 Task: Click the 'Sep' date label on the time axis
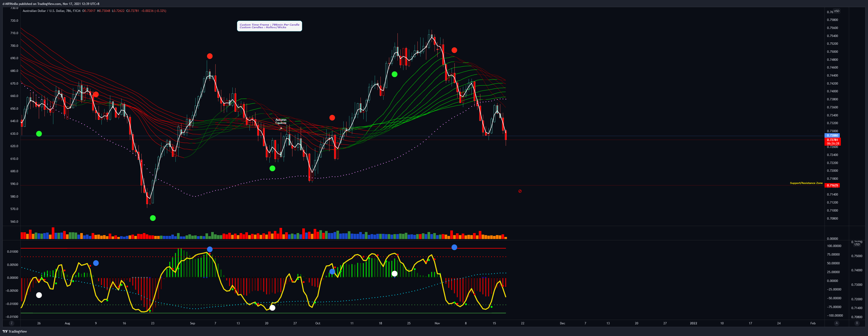pos(192,324)
